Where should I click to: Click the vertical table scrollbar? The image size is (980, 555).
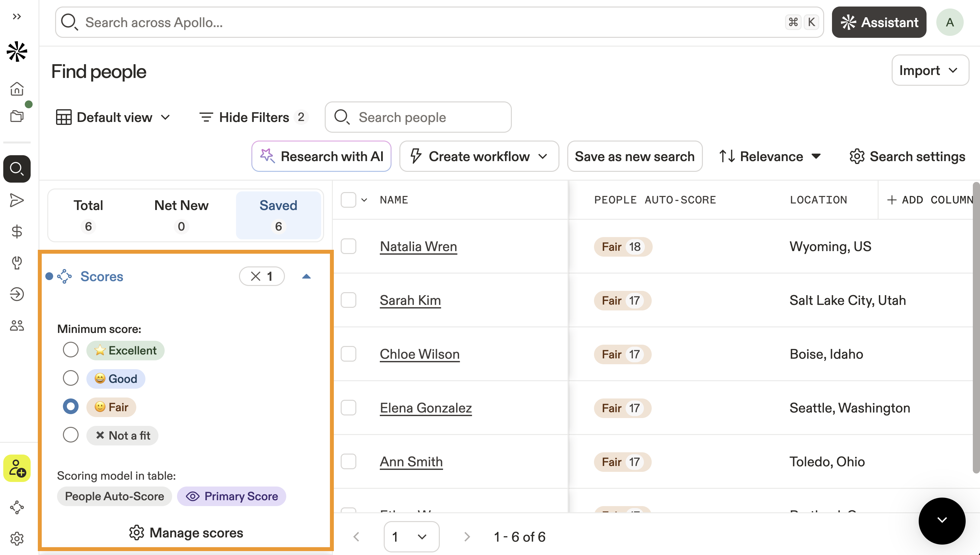click(975, 328)
